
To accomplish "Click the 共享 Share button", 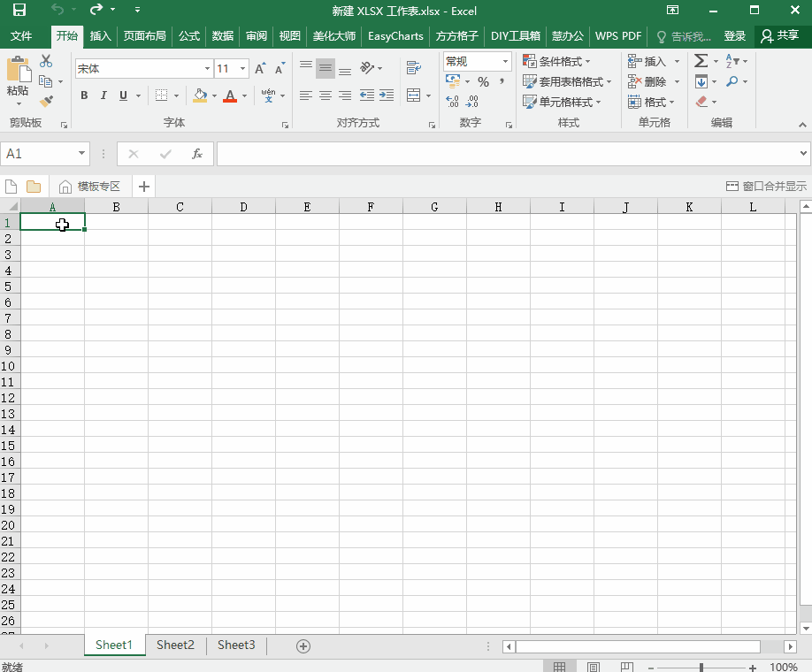I will (x=779, y=35).
